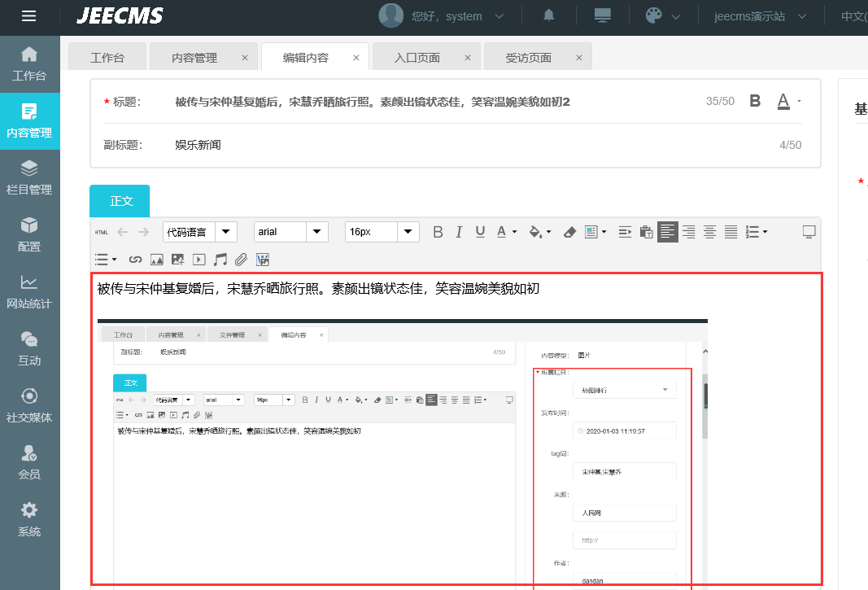
Task: Click the notification bell icon
Action: (x=549, y=15)
